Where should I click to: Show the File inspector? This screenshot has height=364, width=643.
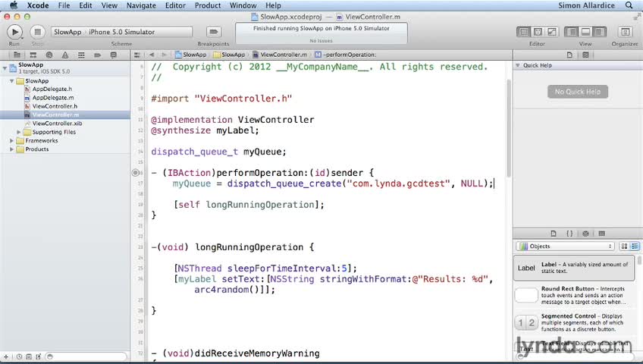tap(569, 55)
